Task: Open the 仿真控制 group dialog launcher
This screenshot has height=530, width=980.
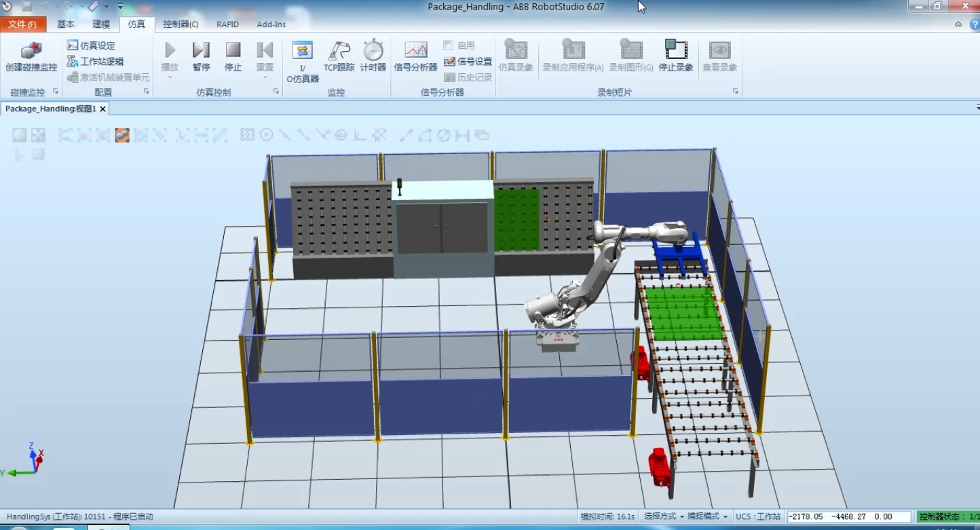Action: [x=276, y=92]
